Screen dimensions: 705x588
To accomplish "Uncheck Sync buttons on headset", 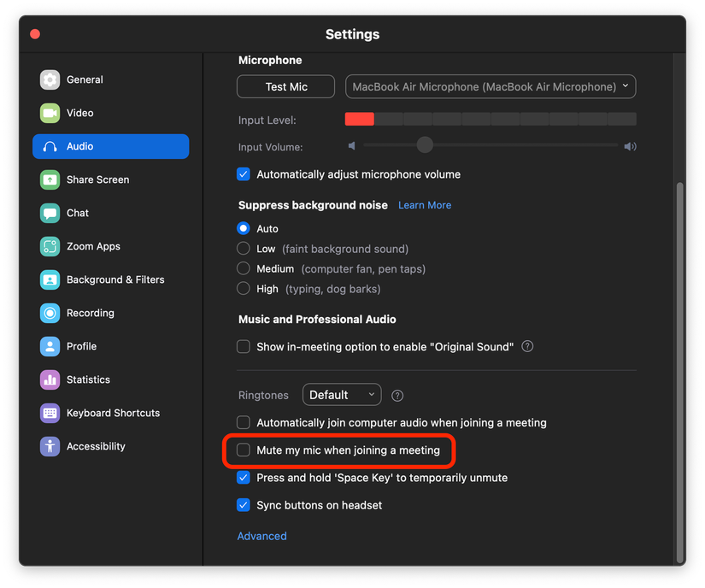I will tap(244, 505).
